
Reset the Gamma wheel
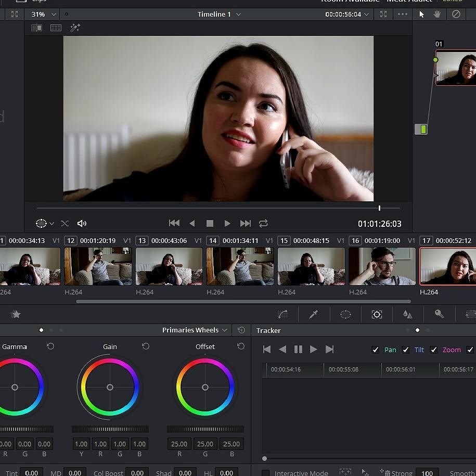click(50, 346)
